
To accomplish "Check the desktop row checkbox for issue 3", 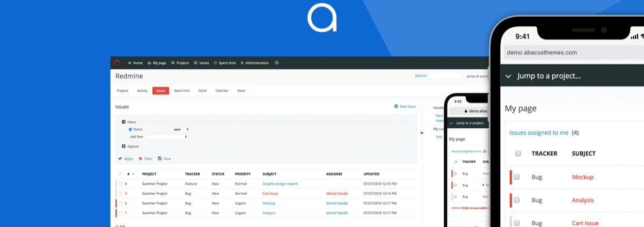I will coord(121,193).
